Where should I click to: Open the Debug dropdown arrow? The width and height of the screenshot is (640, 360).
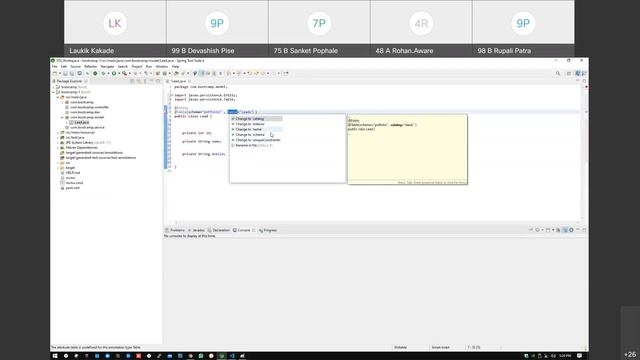108,73
